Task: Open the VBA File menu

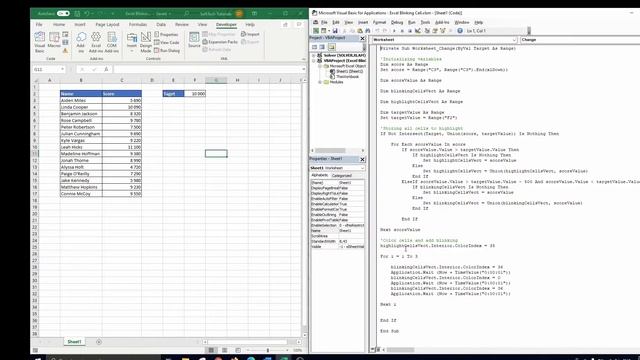Action: 324,22
